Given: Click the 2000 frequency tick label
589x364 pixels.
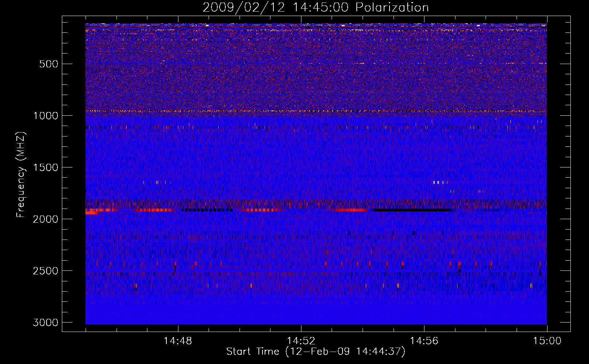Looking at the screenshot, I should 46,219.
